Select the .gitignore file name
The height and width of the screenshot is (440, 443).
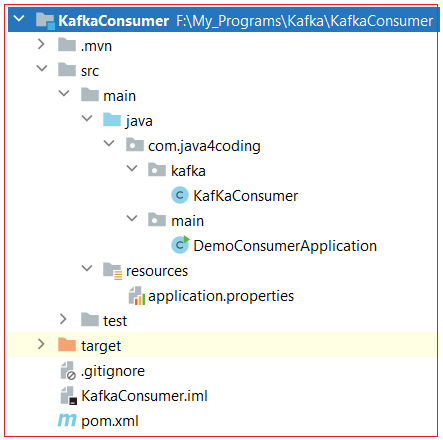[x=113, y=371]
